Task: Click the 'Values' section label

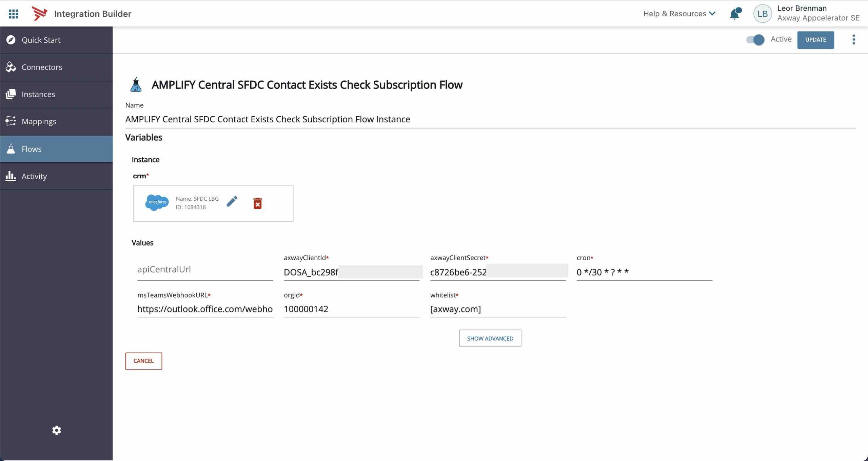Action: point(142,243)
